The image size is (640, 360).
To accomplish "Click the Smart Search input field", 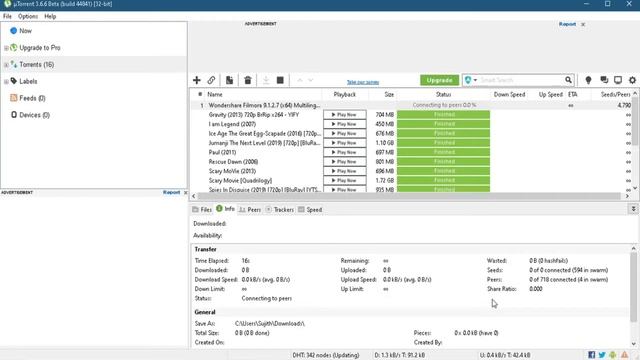I will click(x=521, y=80).
